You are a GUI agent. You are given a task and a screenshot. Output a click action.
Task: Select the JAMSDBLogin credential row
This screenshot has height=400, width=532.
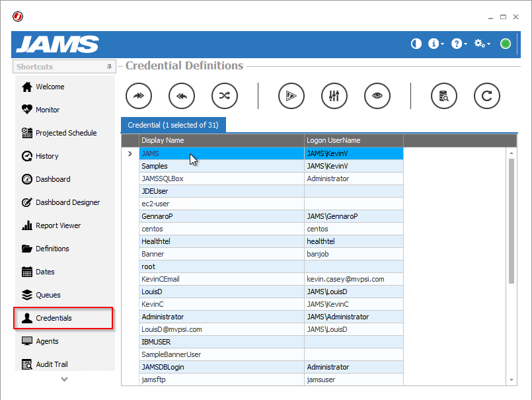(x=271, y=367)
